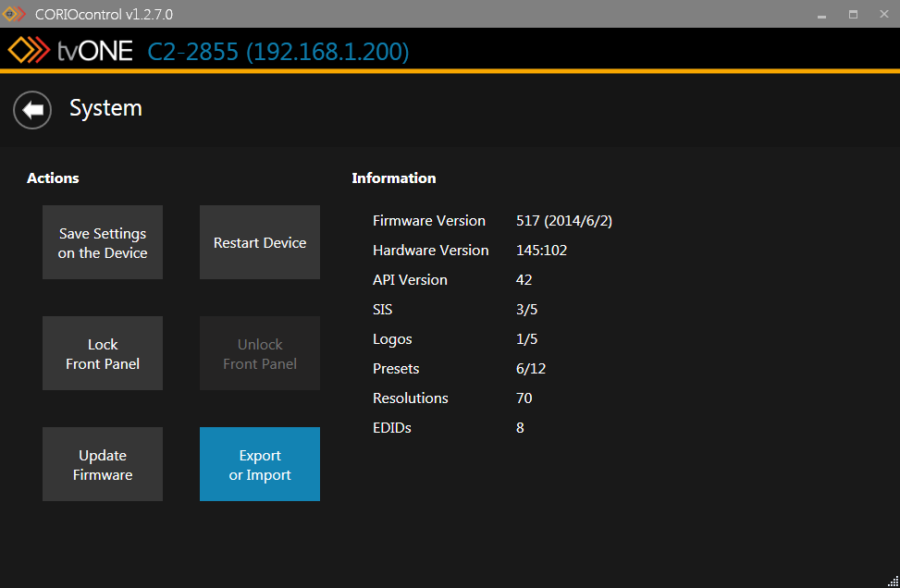Select SIS value 3/5
The height and width of the screenshot is (588, 900).
coord(526,310)
